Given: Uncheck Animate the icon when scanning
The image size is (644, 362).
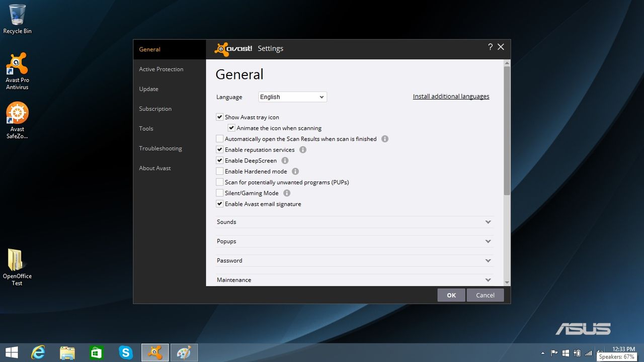Looking at the screenshot, I should [231, 128].
